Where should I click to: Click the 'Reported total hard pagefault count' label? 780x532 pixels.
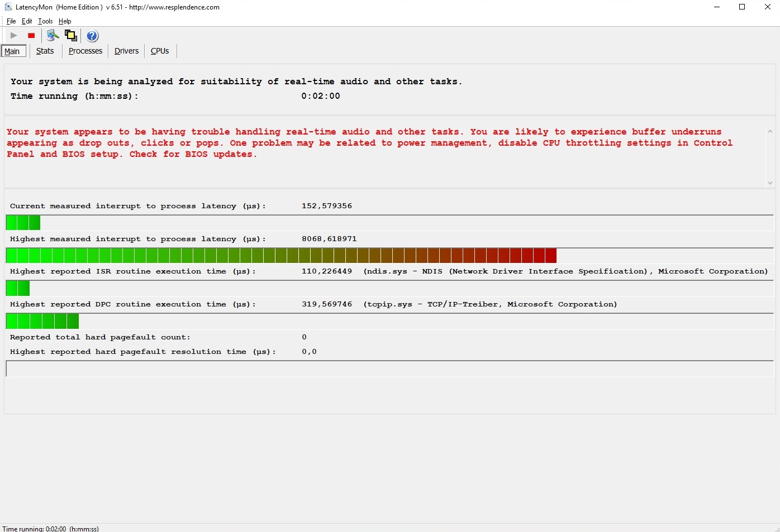[100, 337]
